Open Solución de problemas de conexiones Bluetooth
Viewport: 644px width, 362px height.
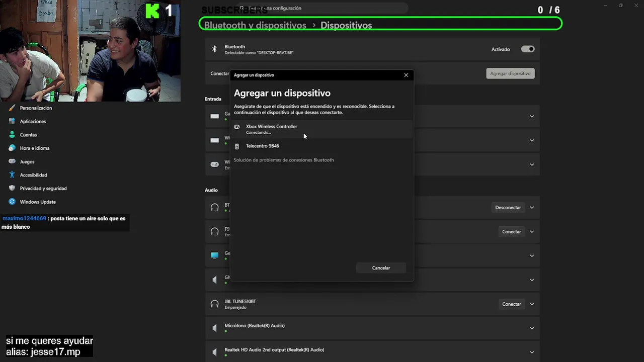284,160
